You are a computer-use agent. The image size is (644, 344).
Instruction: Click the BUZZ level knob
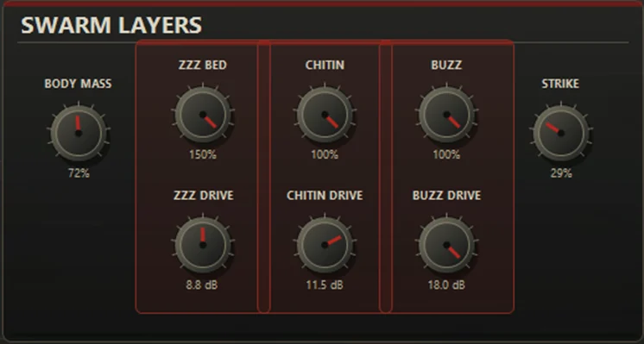446,115
